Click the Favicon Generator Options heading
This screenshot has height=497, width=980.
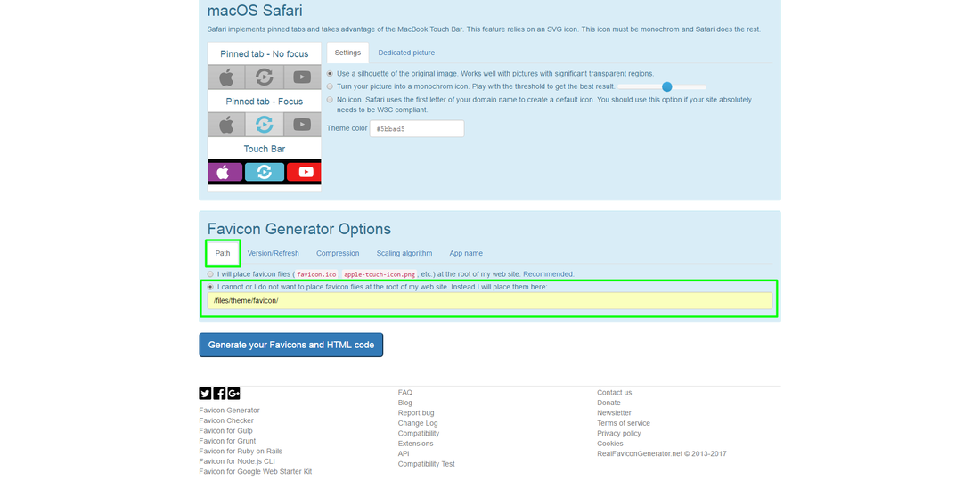pyautogui.click(x=299, y=229)
